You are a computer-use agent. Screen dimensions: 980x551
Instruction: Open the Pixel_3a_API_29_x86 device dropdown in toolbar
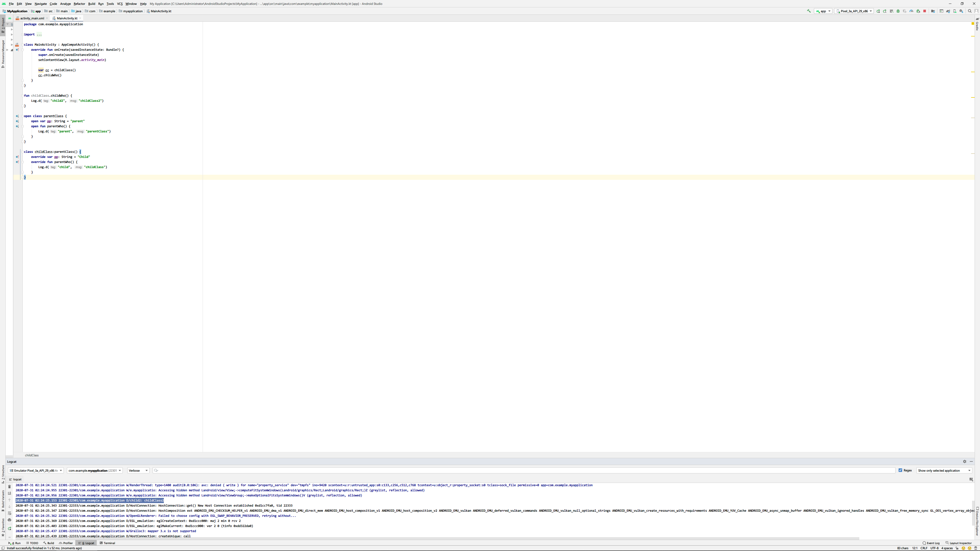pos(854,11)
